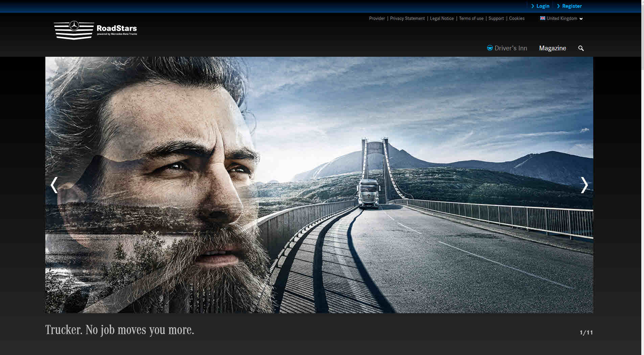Click the truck on the bridge in the hero image

[369, 194]
